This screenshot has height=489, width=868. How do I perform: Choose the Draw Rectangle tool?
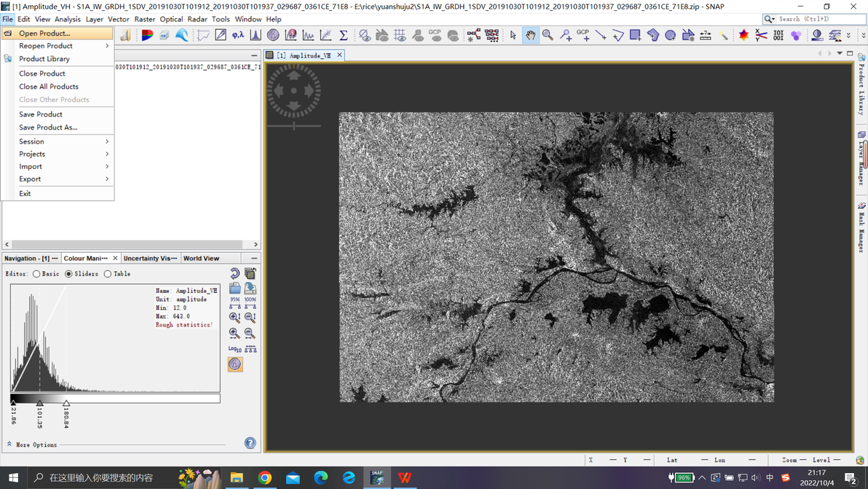635,35
